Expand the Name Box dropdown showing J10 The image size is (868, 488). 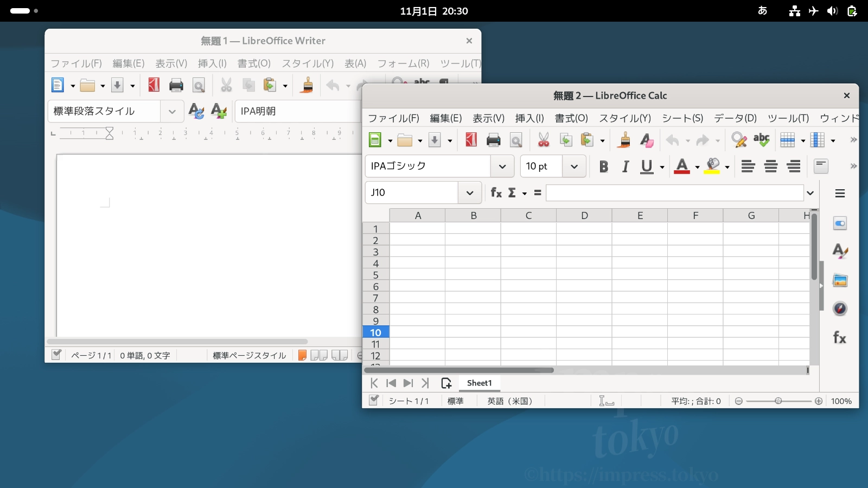(x=470, y=192)
